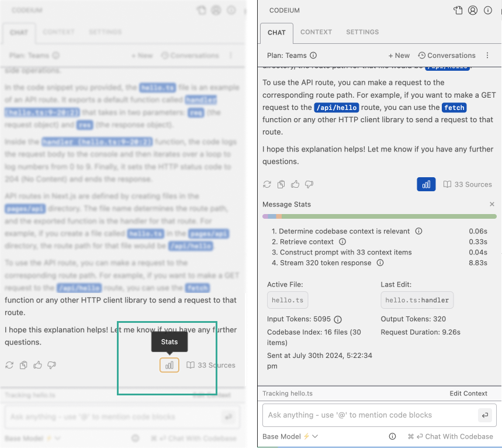Click the hello.ts:handler Last Edit chip
The image size is (502, 448).
tap(417, 300)
